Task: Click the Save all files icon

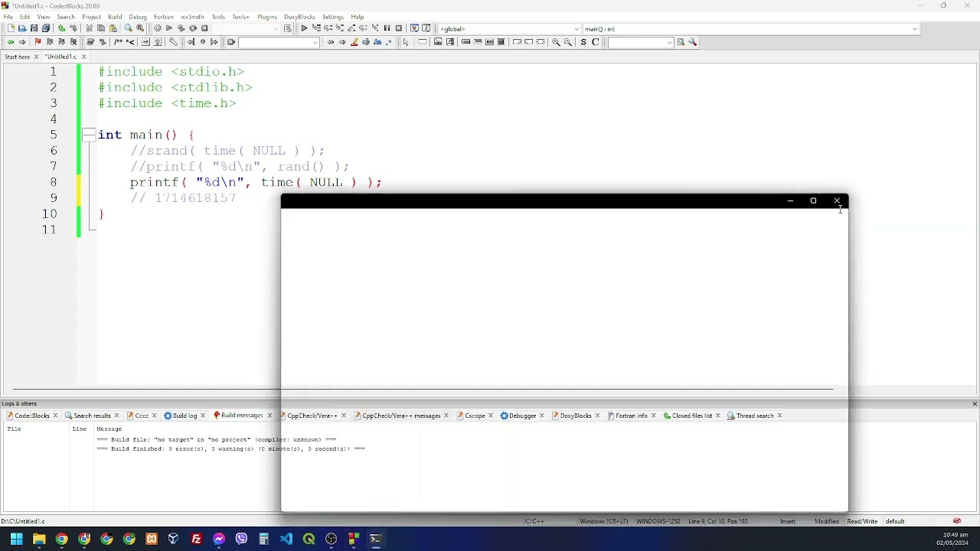Action: (46, 28)
